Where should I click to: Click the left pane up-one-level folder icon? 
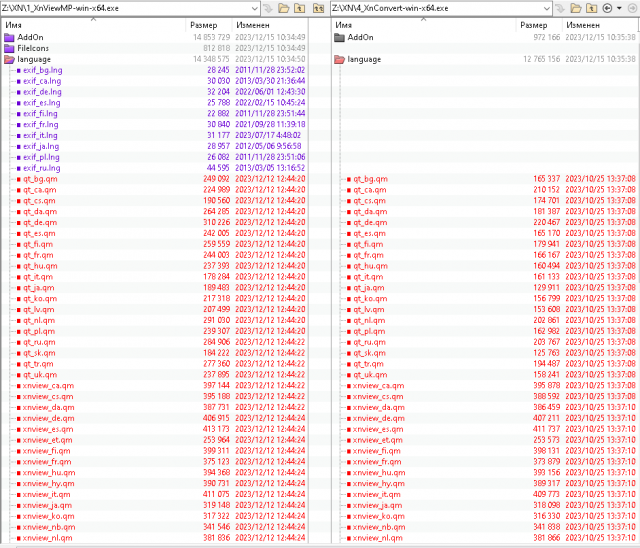300,8
